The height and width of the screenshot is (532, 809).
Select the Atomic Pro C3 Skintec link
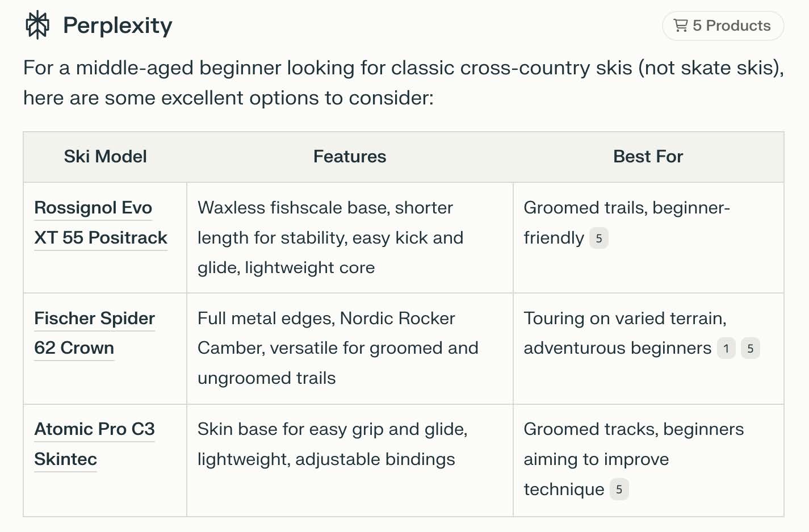point(94,444)
